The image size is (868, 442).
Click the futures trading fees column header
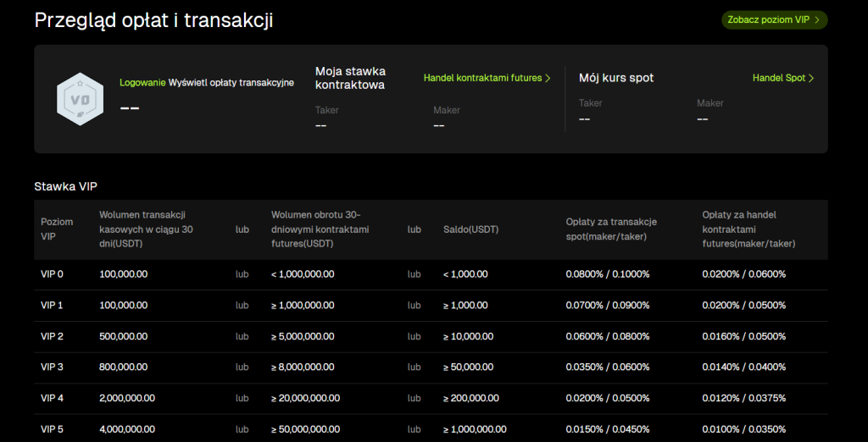pos(748,229)
